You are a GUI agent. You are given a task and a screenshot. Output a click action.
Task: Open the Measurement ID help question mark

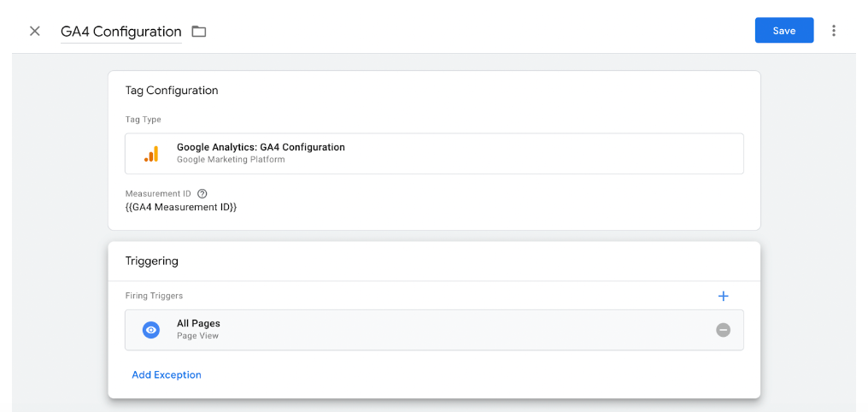tap(202, 194)
